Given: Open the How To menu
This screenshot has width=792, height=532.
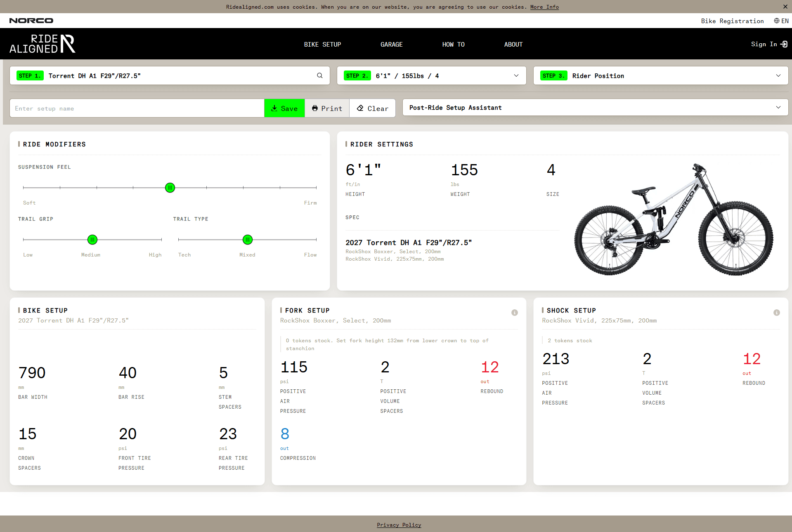Looking at the screenshot, I should (x=453, y=45).
